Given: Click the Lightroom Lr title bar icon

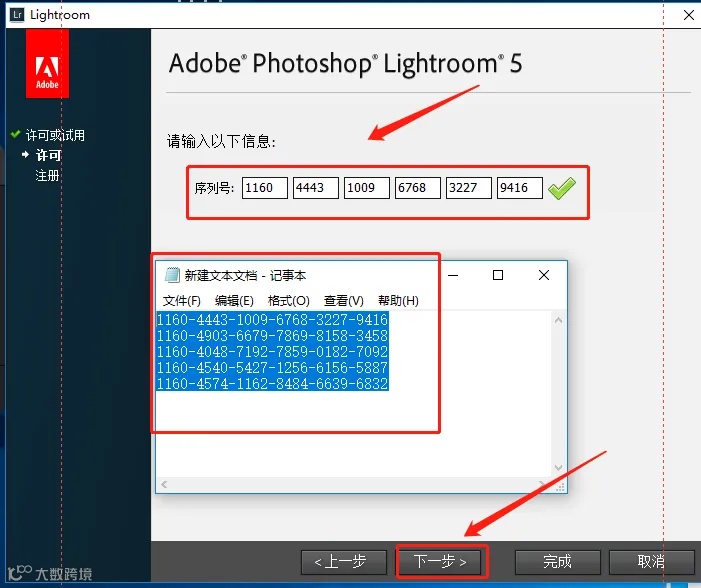Looking at the screenshot, I should tap(17, 15).
